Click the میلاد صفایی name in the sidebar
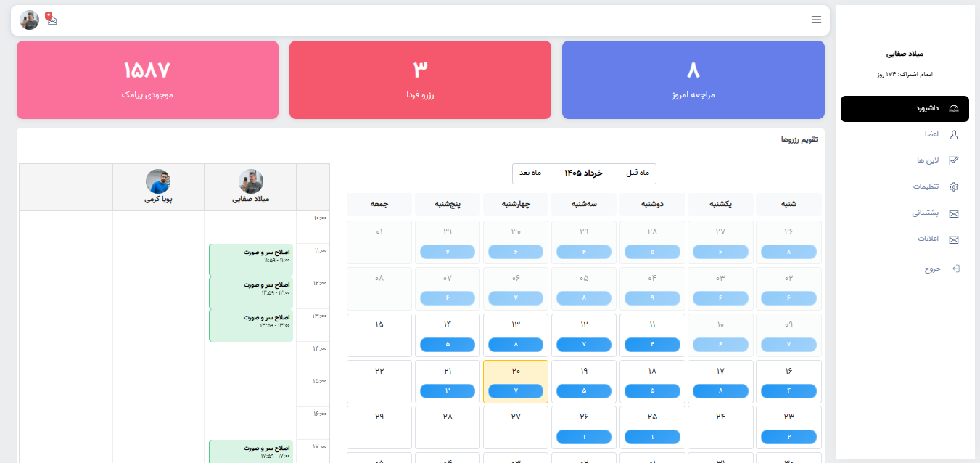This screenshot has height=463, width=980. (905, 54)
